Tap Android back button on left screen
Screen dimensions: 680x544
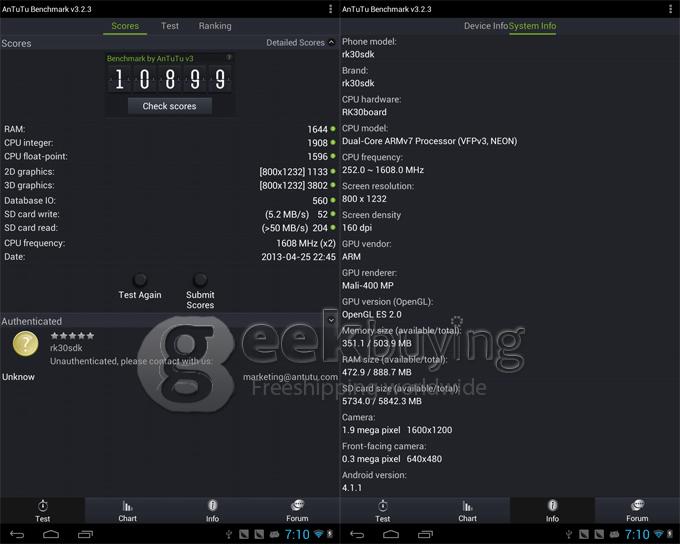tap(17, 534)
